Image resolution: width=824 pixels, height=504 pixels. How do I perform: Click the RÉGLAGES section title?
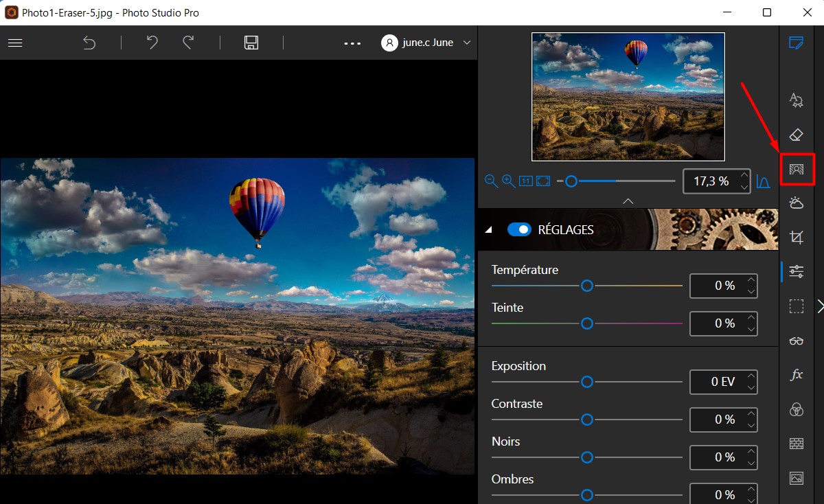(x=566, y=230)
